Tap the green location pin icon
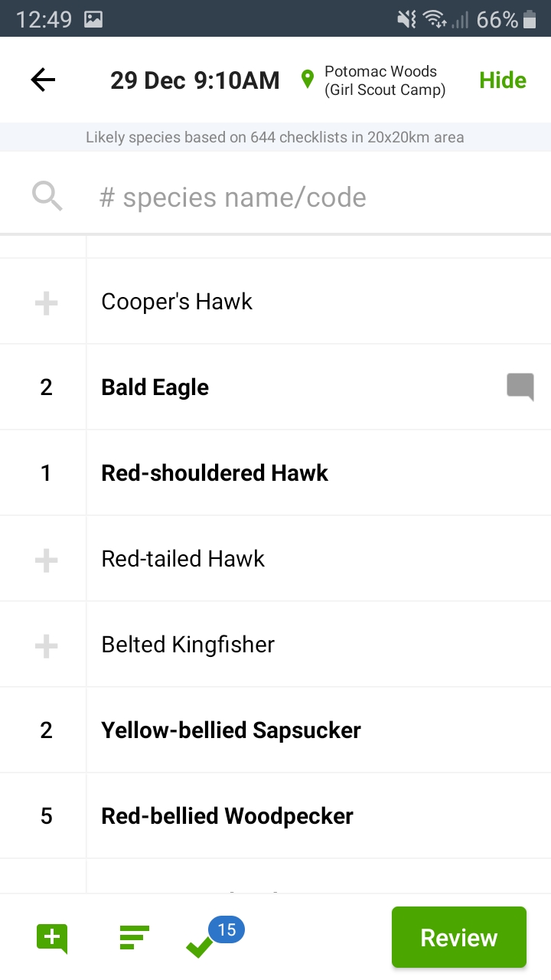Screen dimensions: 551x980 [x=308, y=80]
